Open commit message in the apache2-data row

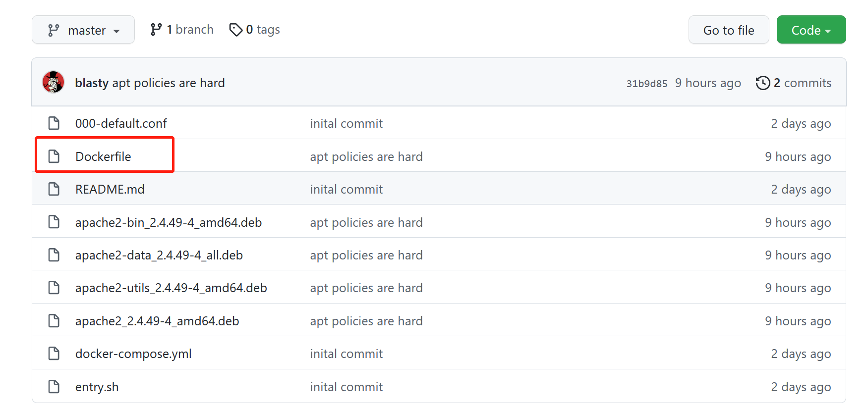[x=366, y=255]
